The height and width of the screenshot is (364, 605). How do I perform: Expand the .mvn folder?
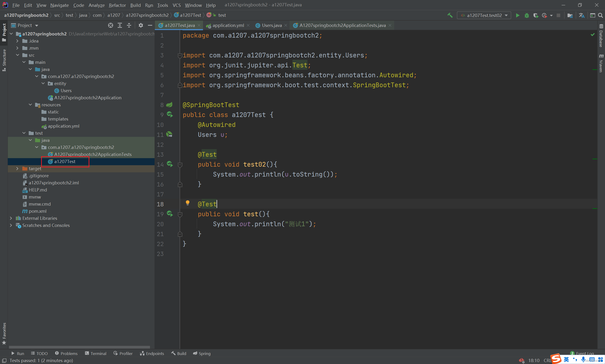point(17,48)
